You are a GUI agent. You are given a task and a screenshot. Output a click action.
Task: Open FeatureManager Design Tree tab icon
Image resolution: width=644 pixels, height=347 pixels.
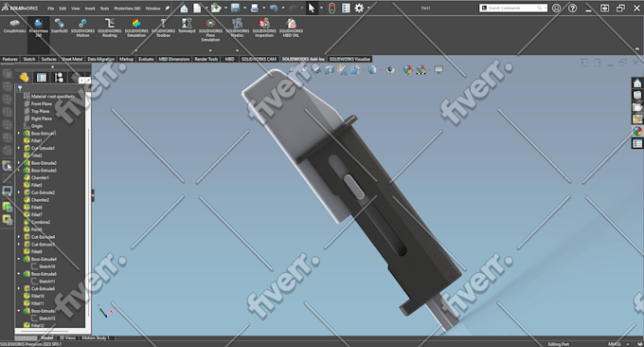tap(24, 78)
